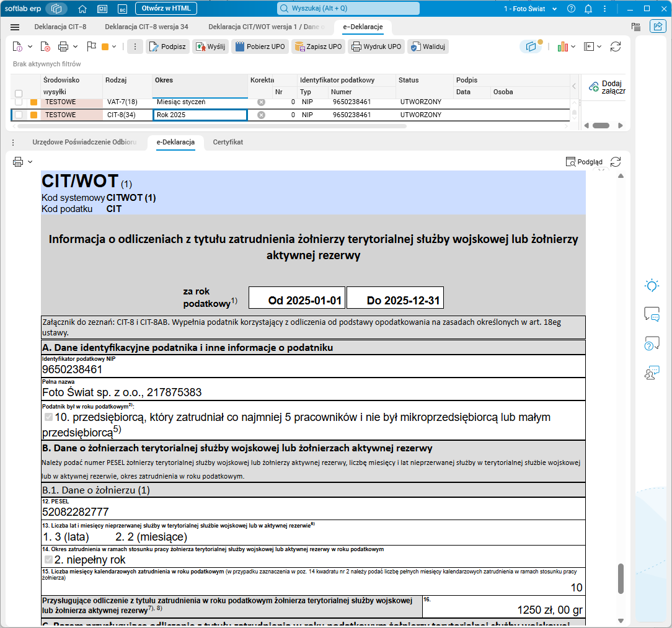Click the Korekta mark in CIT-8(34) row

click(261, 115)
